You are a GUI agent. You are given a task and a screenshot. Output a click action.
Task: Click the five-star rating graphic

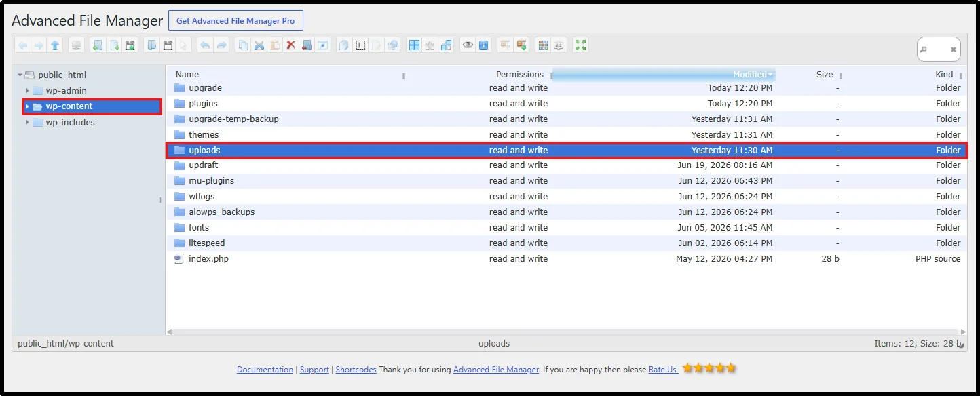pyautogui.click(x=709, y=368)
